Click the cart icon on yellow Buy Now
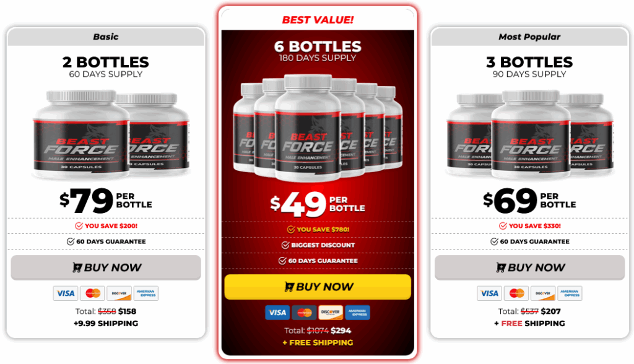Viewport: 634px width, 364px height. pos(289,287)
